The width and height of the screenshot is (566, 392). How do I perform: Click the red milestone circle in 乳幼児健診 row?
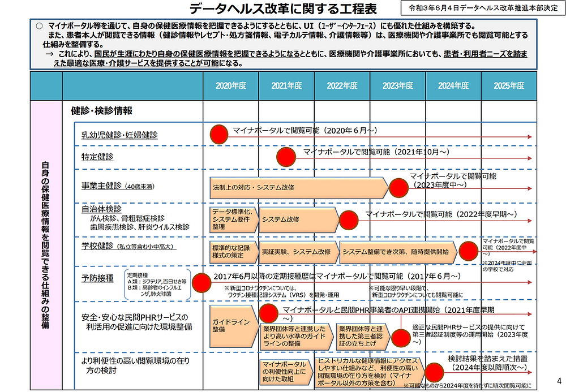[x=219, y=135]
